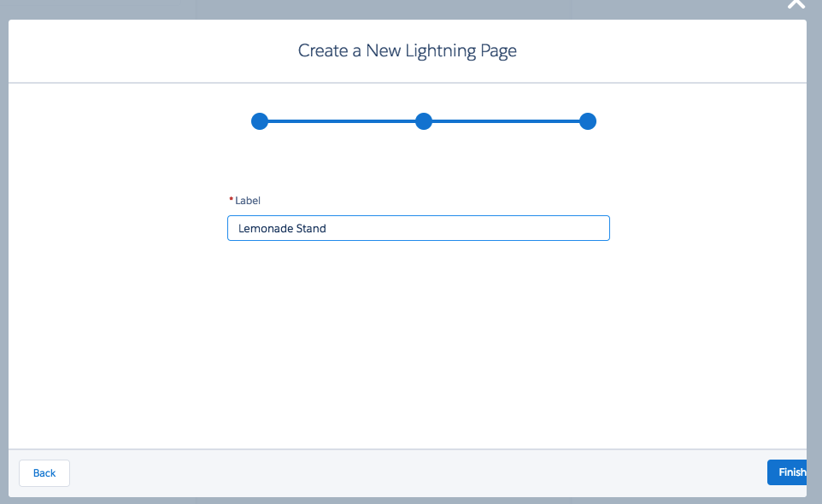This screenshot has width=822, height=504.
Task: Click the first progress step dot
Action: pyautogui.click(x=260, y=121)
